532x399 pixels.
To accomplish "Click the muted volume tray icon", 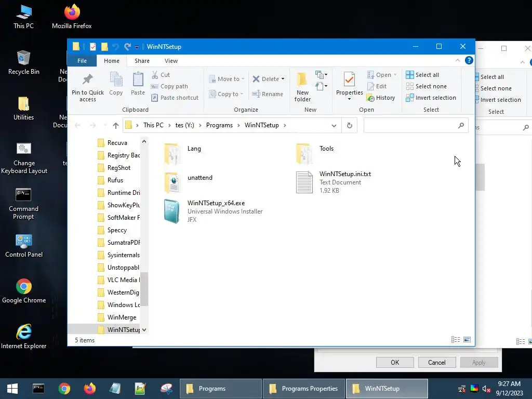I will pyautogui.click(x=486, y=389).
